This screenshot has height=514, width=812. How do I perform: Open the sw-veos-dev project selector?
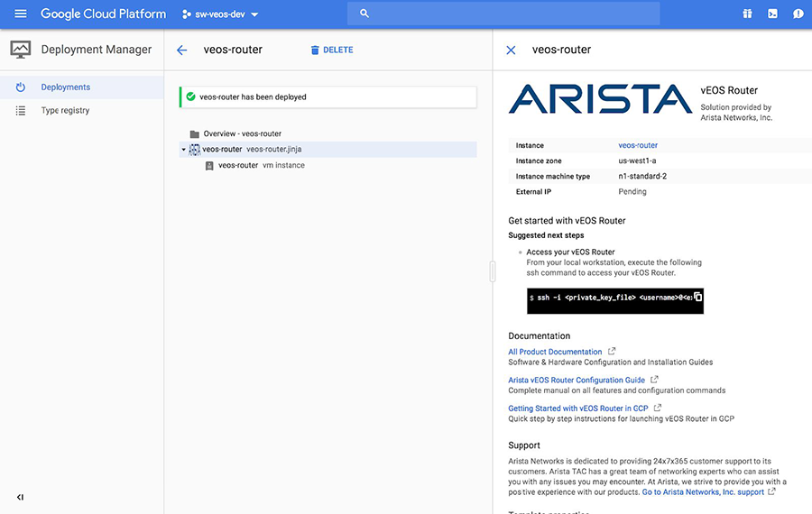pos(220,14)
